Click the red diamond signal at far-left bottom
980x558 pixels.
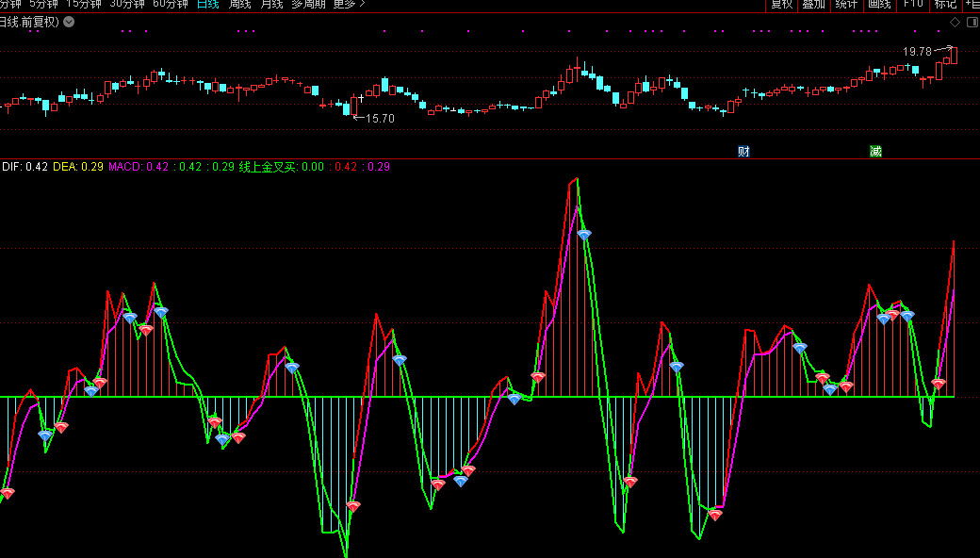[8, 493]
